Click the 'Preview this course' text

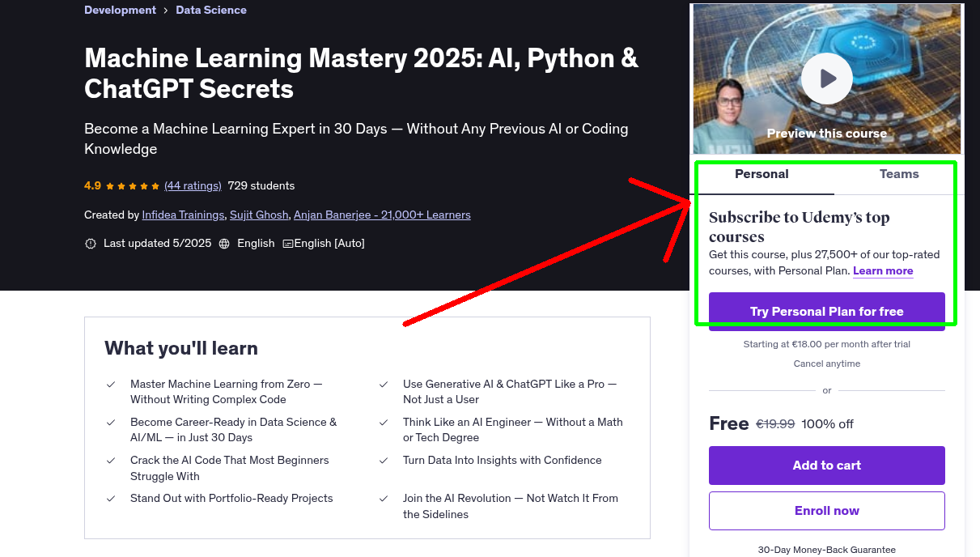click(827, 134)
